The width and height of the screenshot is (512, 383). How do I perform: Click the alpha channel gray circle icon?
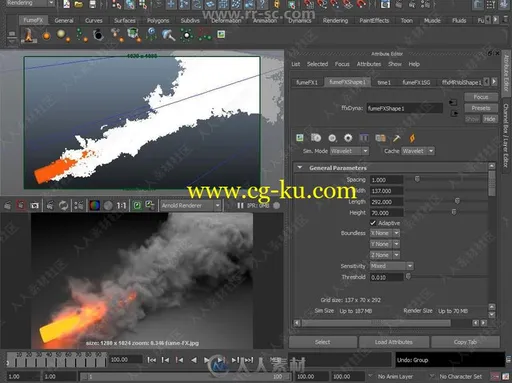(x=108, y=206)
